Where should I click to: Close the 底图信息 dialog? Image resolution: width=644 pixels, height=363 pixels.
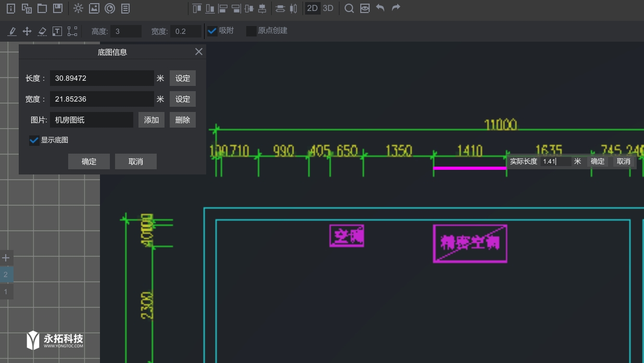click(198, 52)
